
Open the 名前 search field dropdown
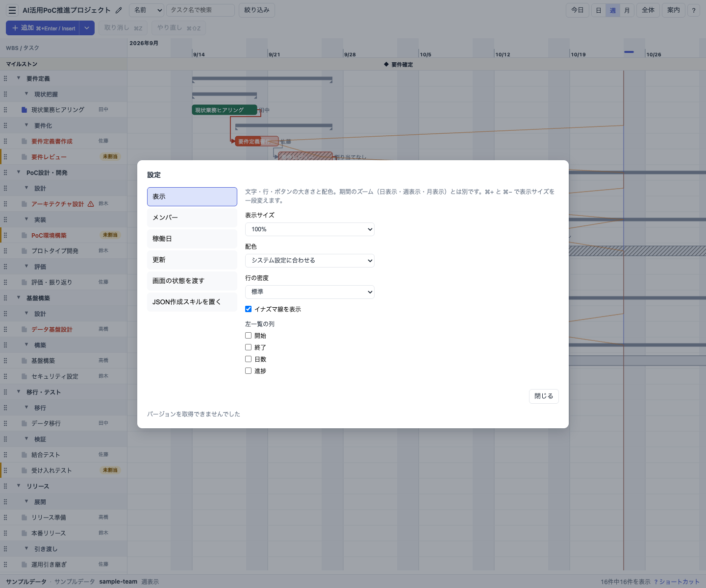(147, 10)
